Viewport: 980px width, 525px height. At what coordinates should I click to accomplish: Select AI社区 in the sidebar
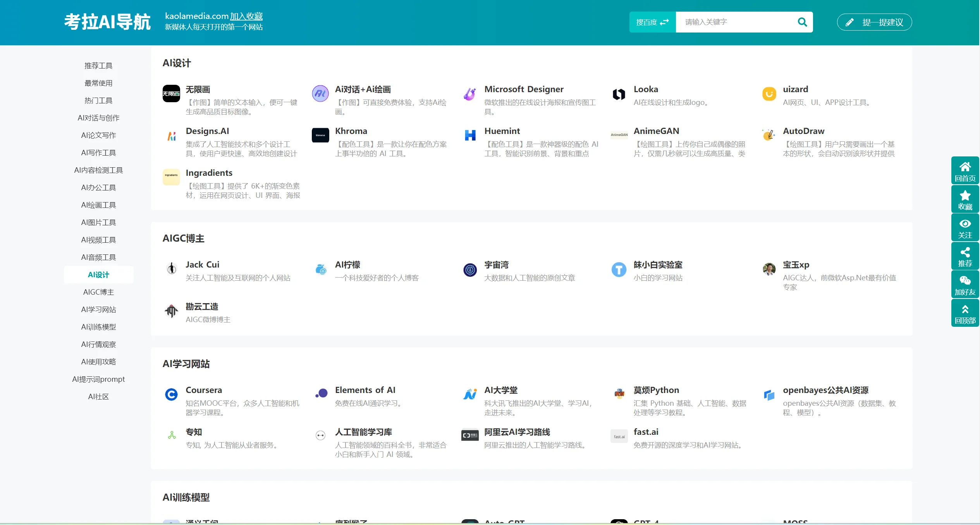(x=98, y=396)
